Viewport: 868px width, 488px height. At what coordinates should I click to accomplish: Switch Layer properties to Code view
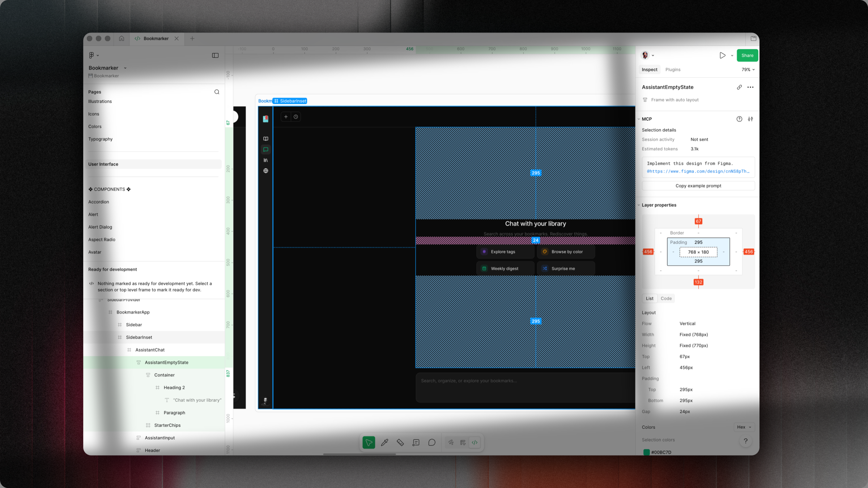(x=666, y=298)
